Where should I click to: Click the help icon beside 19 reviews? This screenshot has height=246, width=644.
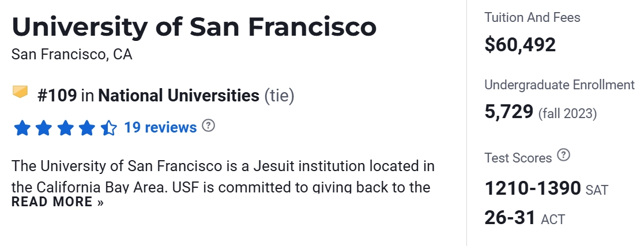tap(209, 126)
